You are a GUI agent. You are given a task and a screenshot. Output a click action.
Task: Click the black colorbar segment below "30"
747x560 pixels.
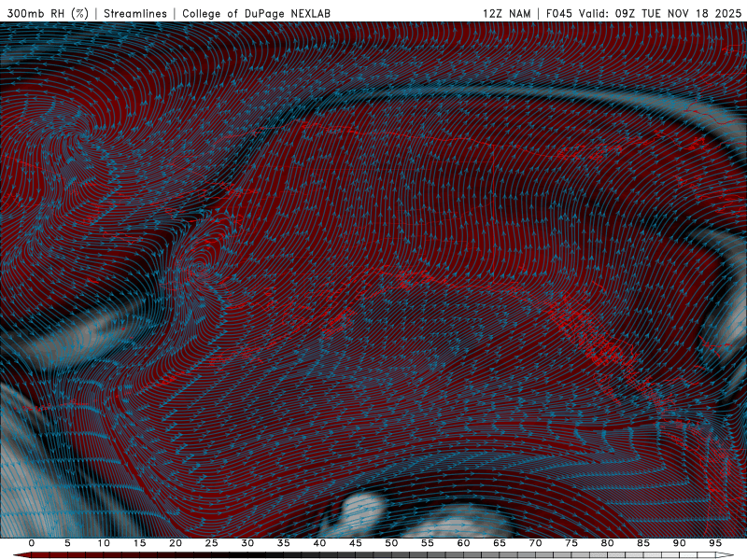tap(247, 555)
